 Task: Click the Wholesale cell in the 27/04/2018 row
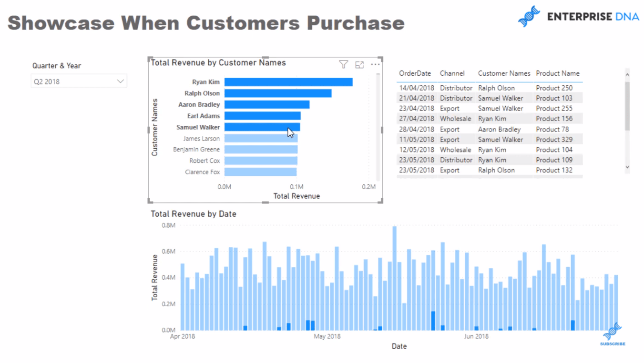pos(455,119)
